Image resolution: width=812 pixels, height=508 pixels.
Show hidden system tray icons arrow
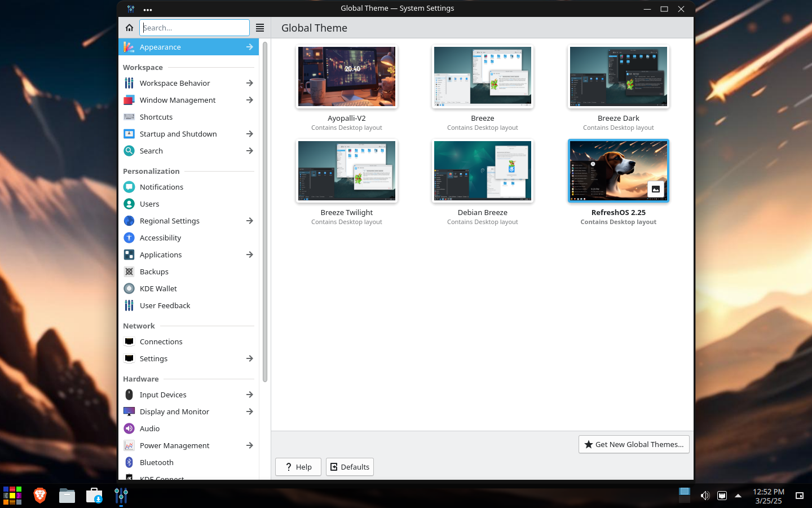(x=738, y=496)
